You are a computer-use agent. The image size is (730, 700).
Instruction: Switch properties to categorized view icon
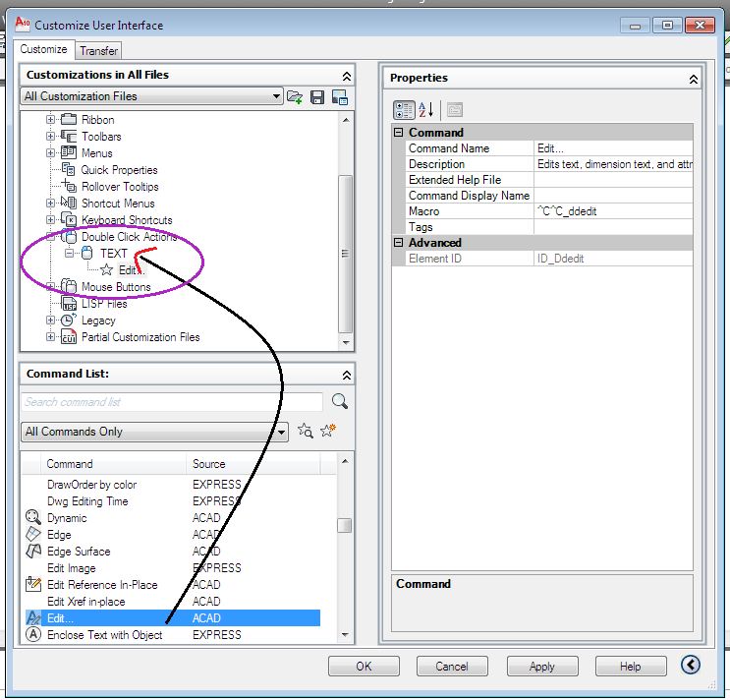(404, 110)
